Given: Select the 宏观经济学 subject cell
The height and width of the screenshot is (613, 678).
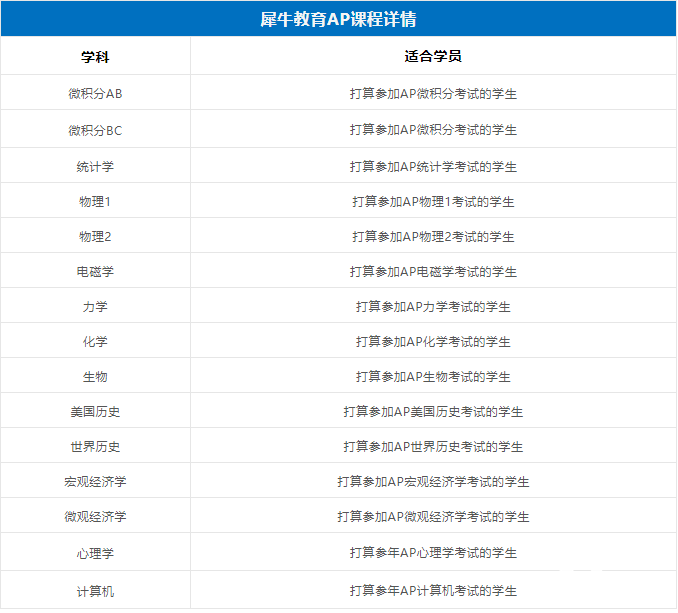Looking at the screenshot, I should coord(95,482).
